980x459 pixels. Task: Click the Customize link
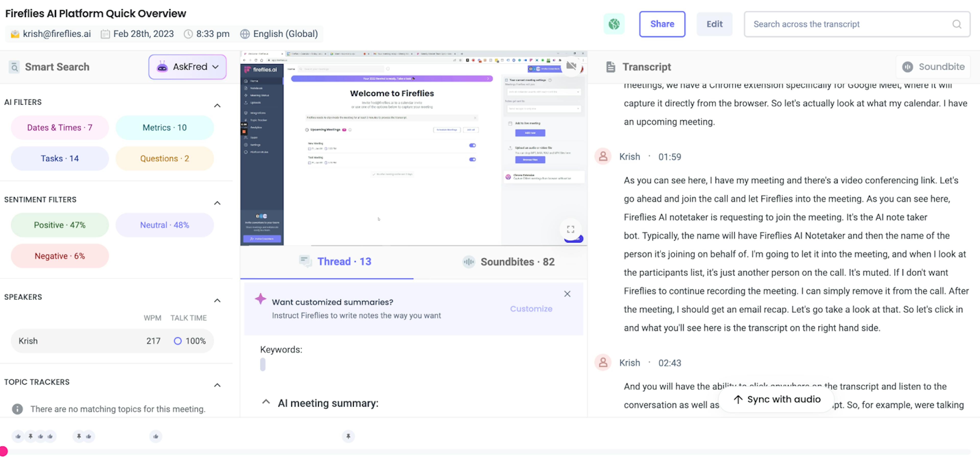tap(531, 309)
